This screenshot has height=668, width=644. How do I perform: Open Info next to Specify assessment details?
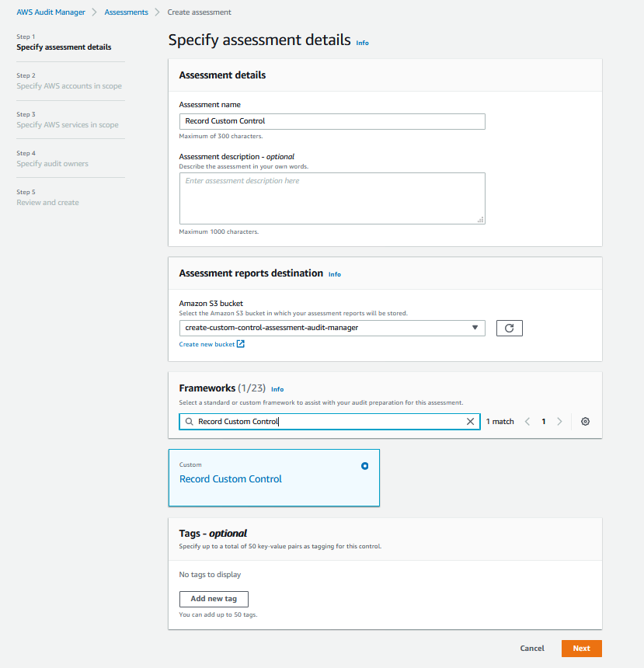coord(362,43)
